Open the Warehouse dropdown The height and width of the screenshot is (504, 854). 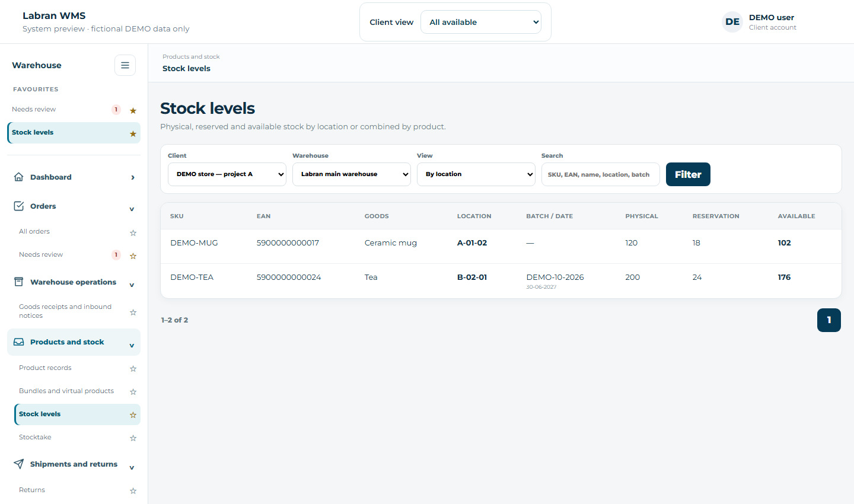pyautogui.click(x=352, y=174)
